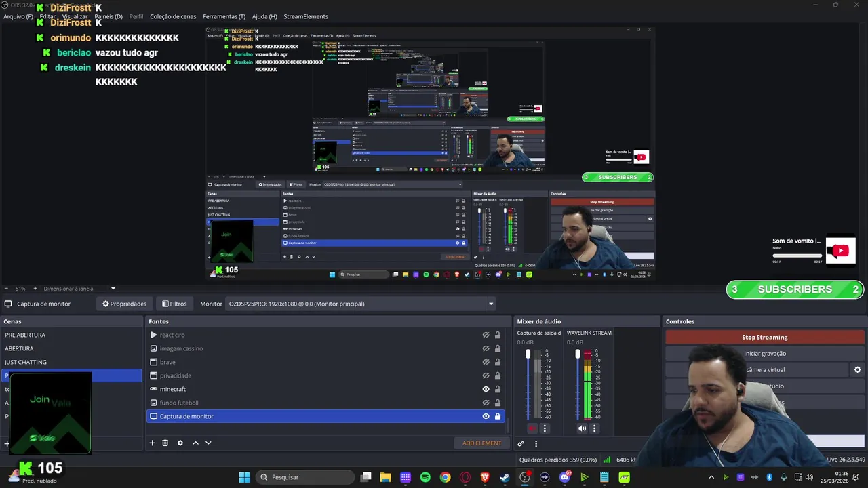This screenshot has height=488, width=868.
Task: Mute the WAVELINK STREAM audio channel
Action: click(582, 428)
